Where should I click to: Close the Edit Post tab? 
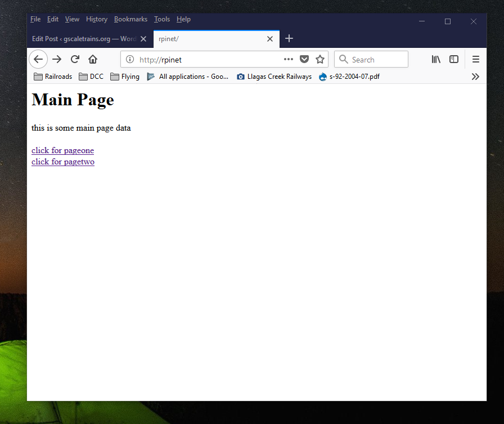[x=143, y=39]
